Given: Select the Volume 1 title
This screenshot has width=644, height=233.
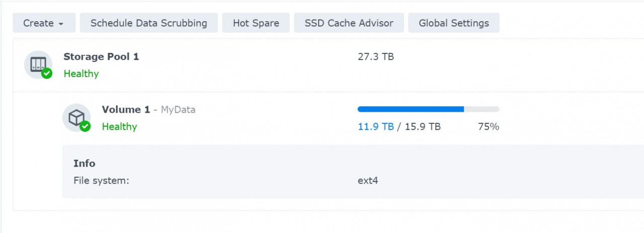Looking at the screenshot, I should point(126,110).
